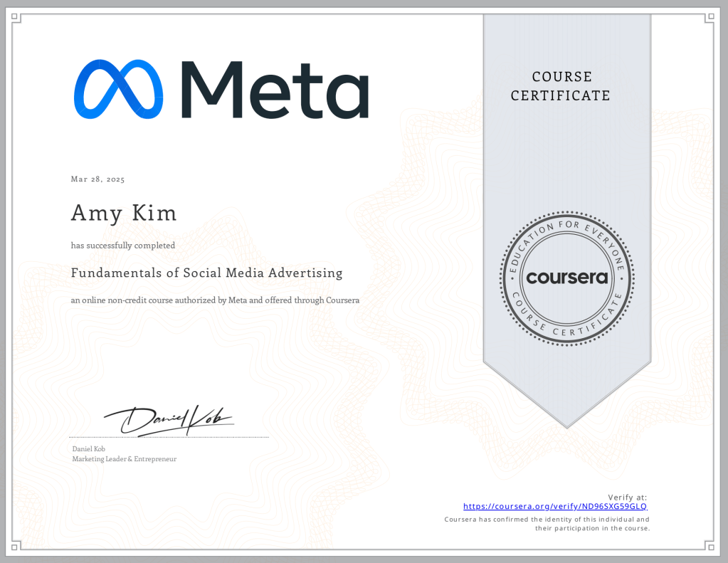Click the Meta wordmark text
728x563 pixels.
[274, 89]
